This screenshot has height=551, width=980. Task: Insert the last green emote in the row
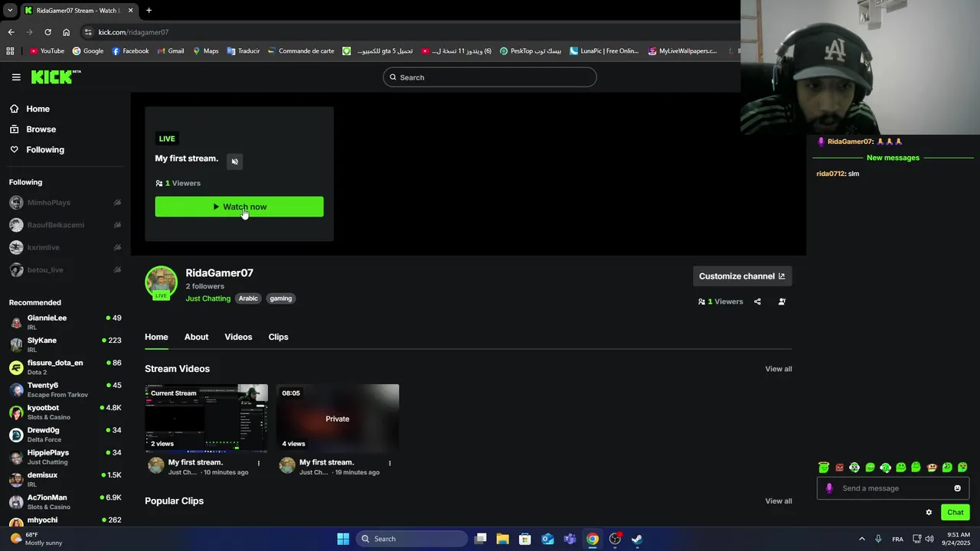[962, 468]
